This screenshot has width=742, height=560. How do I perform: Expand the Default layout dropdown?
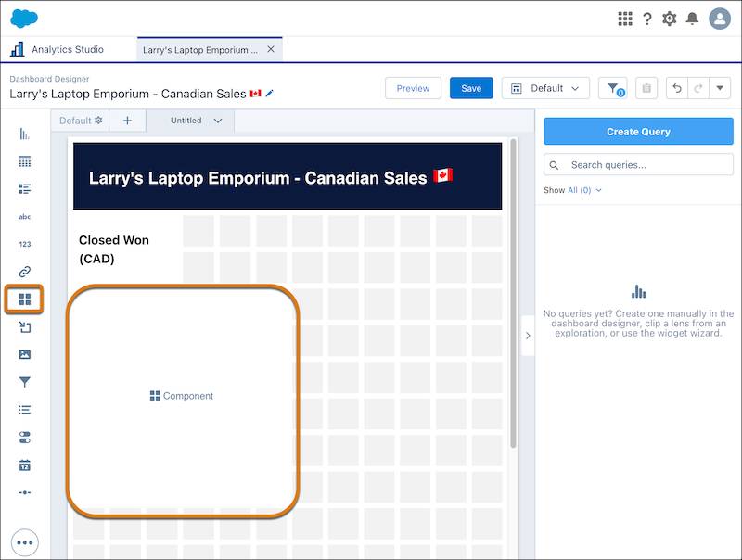tap(545, 88)
